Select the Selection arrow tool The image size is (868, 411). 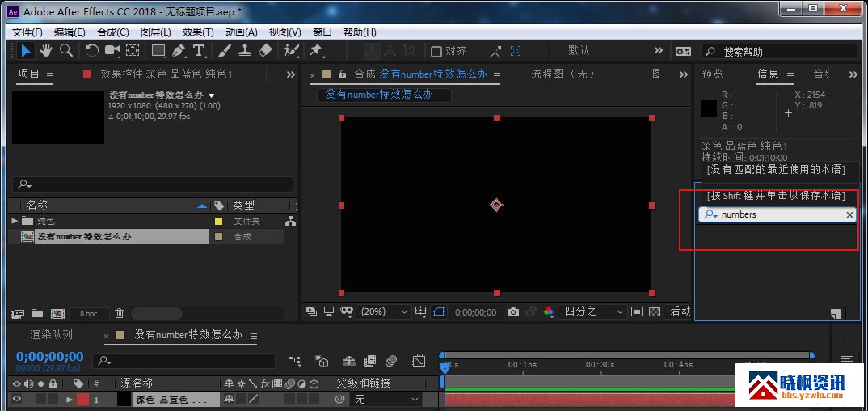[26, 51]
